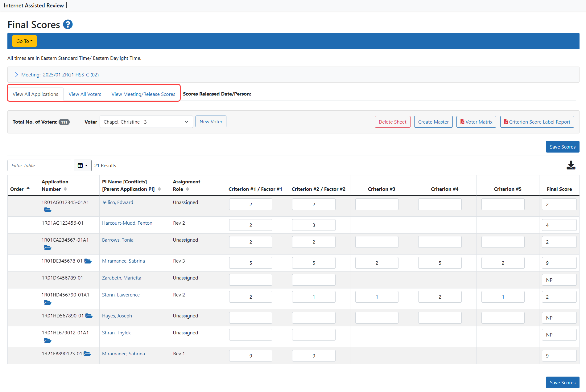Open the Voter Matrix PDF report

[x=476, y=122]
